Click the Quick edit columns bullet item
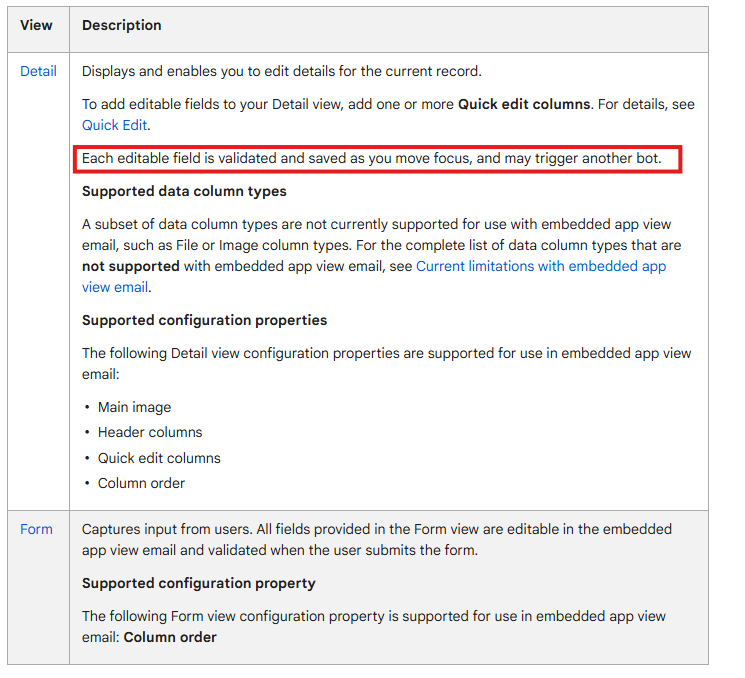 tap(159, 458)
